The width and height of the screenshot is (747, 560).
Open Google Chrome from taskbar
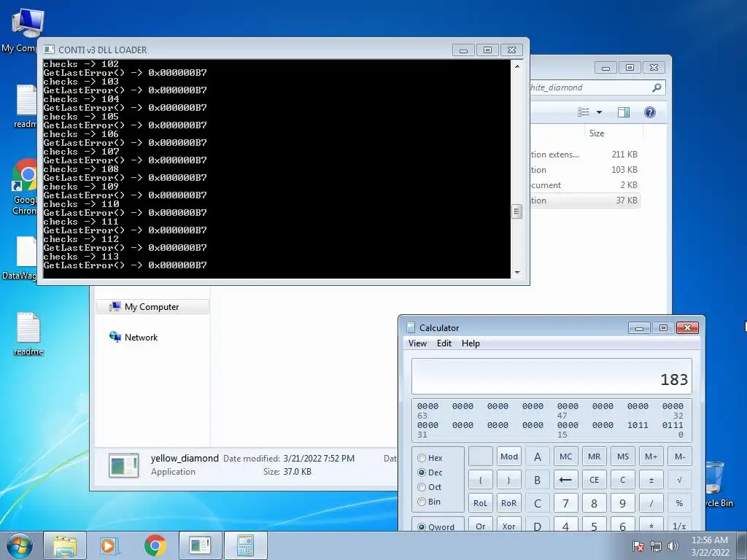point(155,545)
